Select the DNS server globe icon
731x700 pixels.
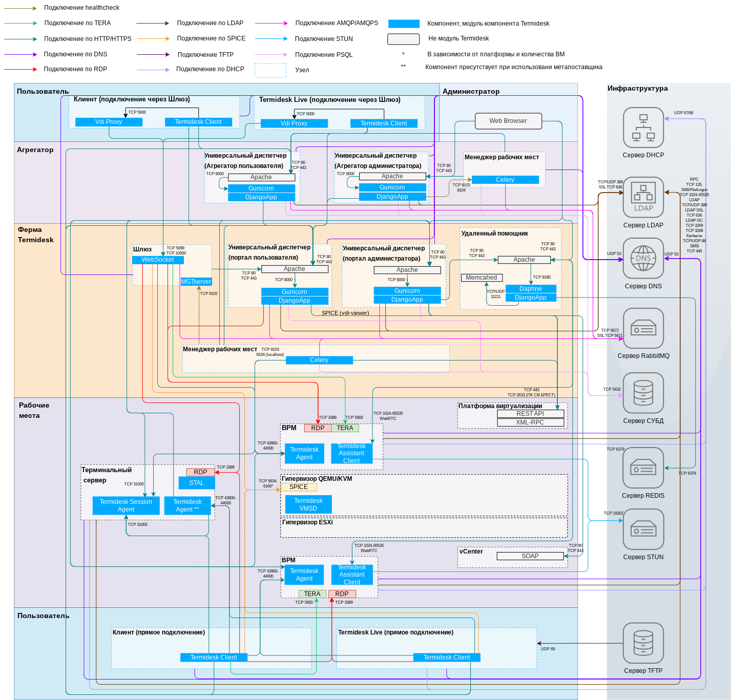(x=643, y=259)
